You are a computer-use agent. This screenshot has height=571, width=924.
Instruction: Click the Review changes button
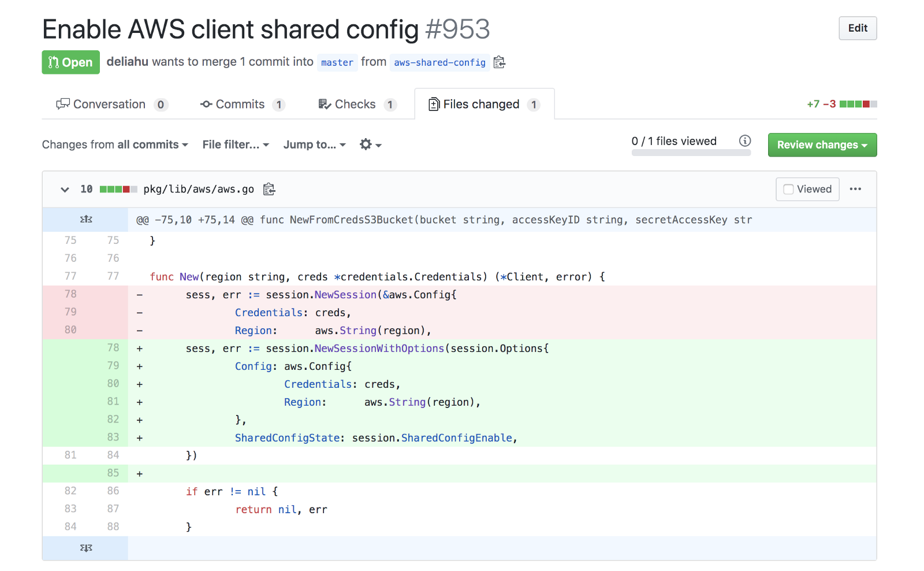pyautogui.click(x=822, y=145)
